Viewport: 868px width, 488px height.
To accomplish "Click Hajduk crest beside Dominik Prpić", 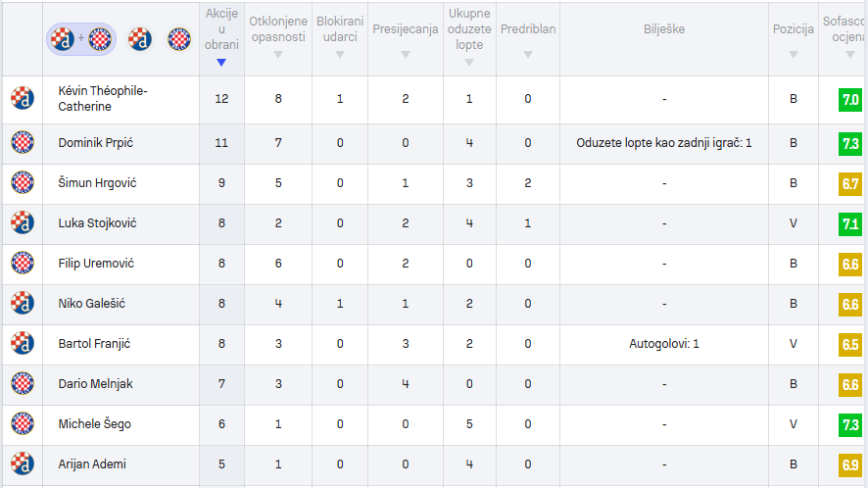I will 23,142.
